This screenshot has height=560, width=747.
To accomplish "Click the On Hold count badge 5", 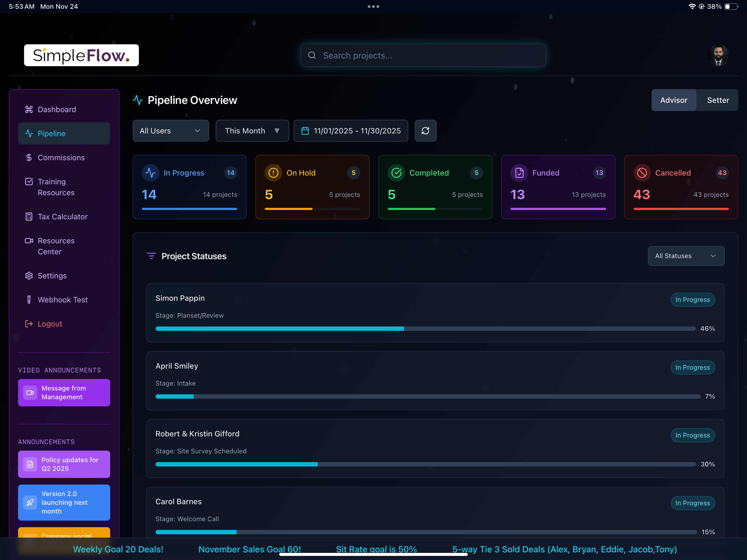I will pyautogui.click(x=354, y=173).
